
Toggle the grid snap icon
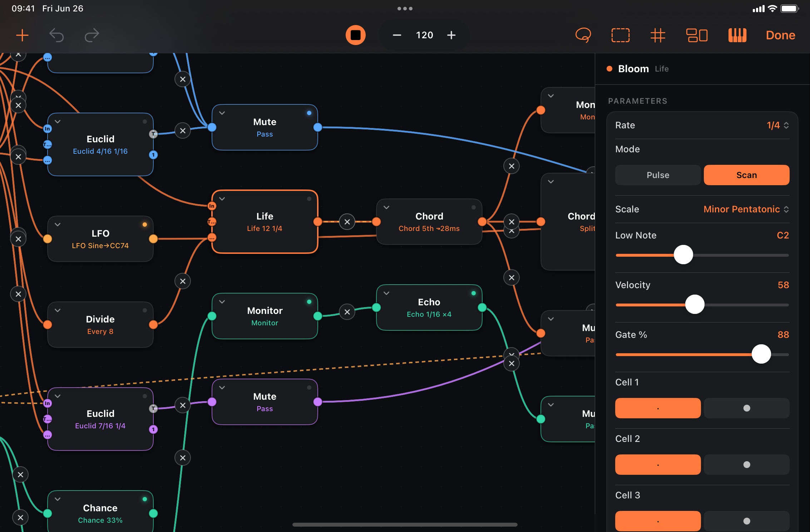(x=657, y=35)
